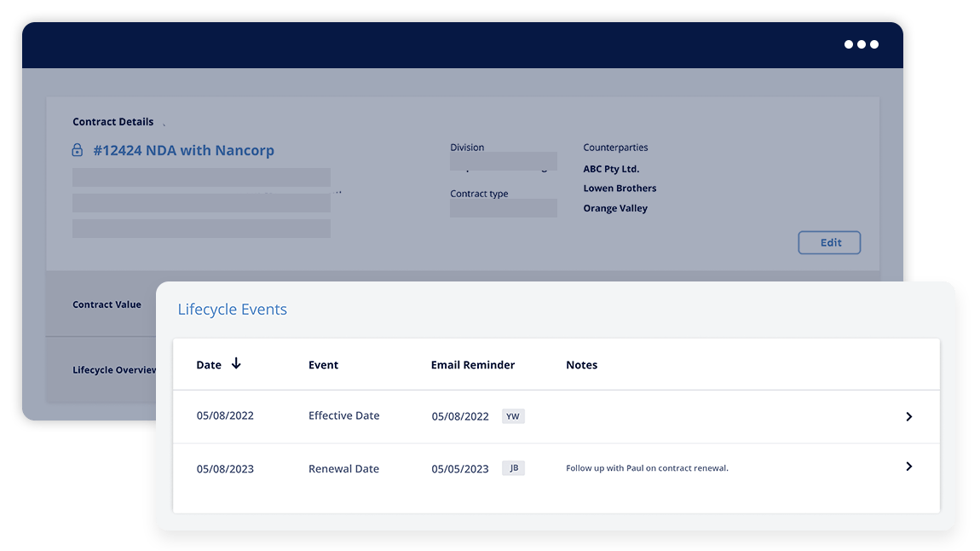
Task: Click the descending sort arrow next to Date
Action: pos(236,363)
